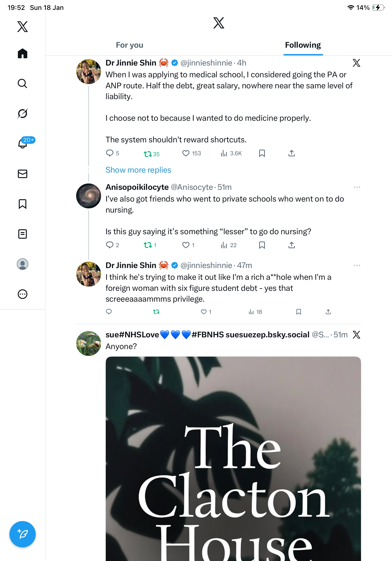Open Bookmarks in the sidebar
Image resolution: width=392 pixels, height=561 pixels.
pyautogui.click(x=23, y=204)
